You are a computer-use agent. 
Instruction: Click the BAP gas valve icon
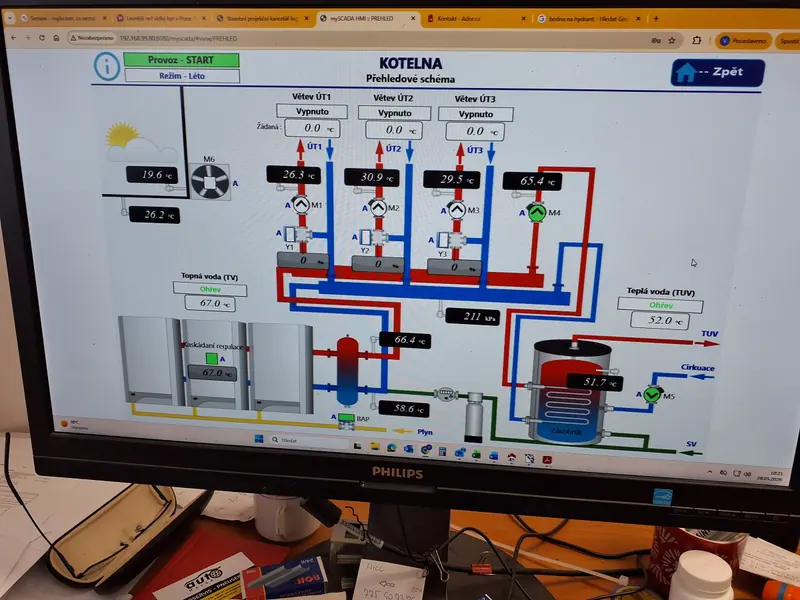pyautogui.click(x=346, y=420)
